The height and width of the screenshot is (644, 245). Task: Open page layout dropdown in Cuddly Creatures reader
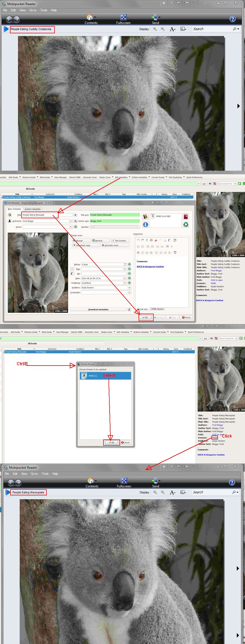tap(183, 29)
